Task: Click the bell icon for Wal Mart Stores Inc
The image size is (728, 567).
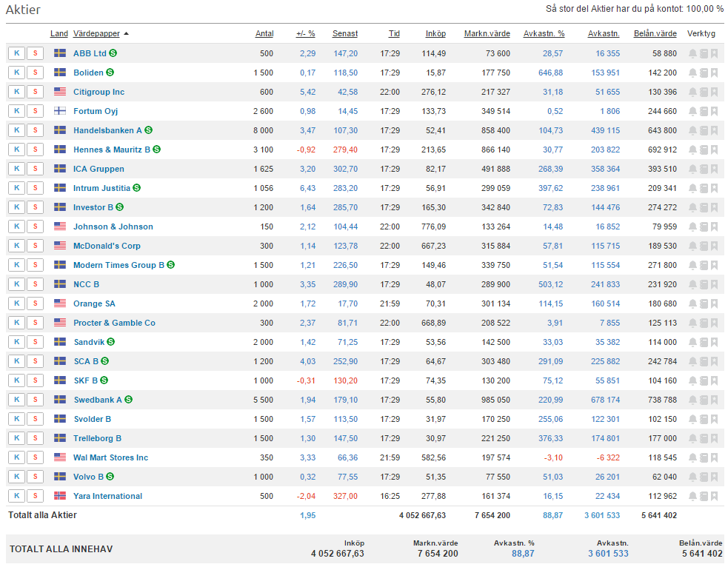Action: coord(692,458)
